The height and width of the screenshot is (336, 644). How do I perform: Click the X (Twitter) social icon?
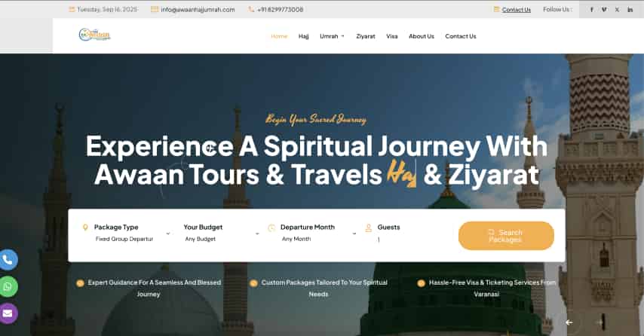point(617,10)
